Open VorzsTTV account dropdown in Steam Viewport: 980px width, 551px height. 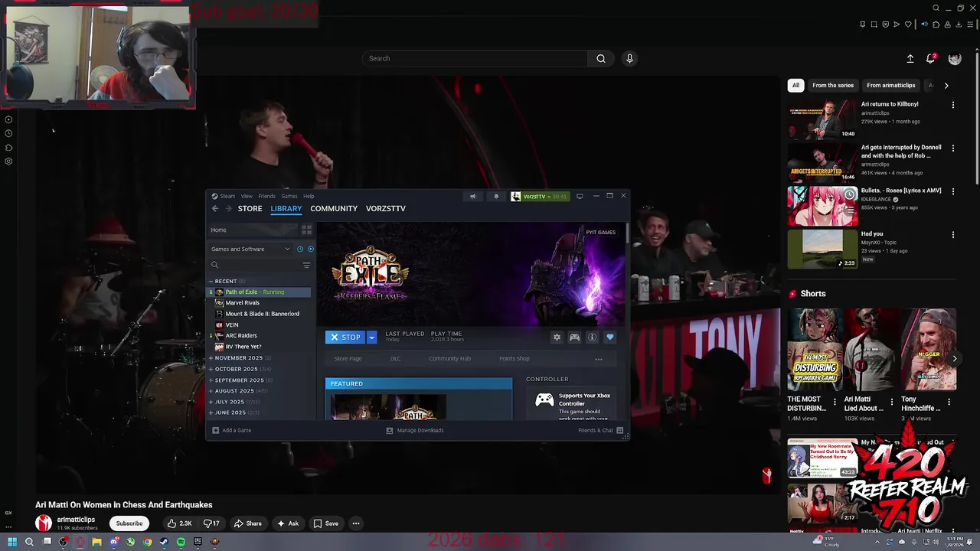click(x=540, y=197)
